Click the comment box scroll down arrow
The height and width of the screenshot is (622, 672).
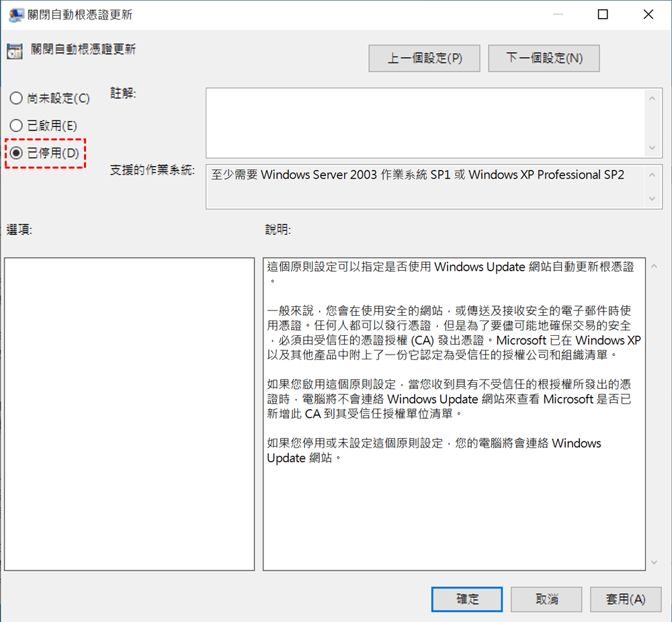pos(653,148)
